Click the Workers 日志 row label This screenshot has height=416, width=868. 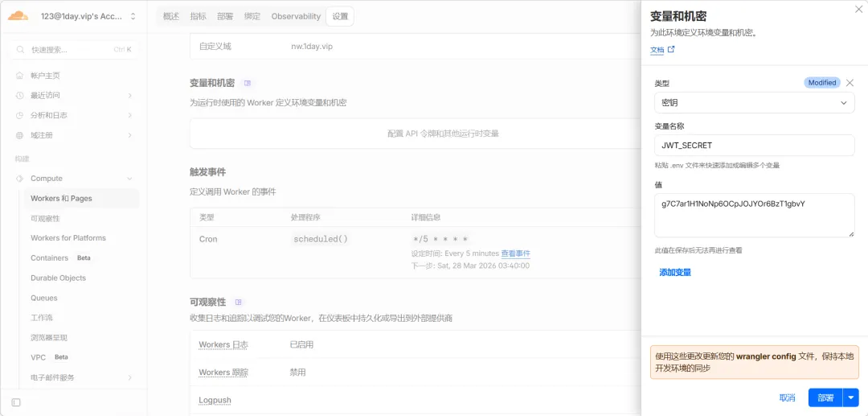(223, 344)
